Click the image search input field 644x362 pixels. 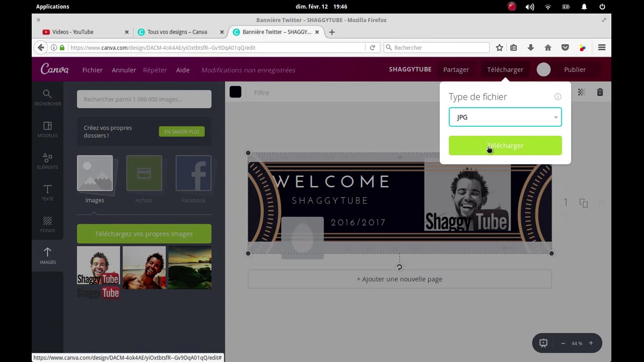(x=144, y=99)
